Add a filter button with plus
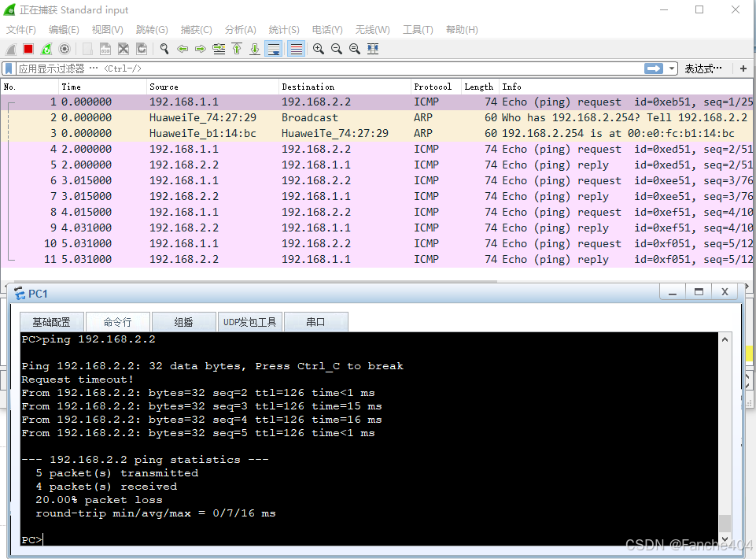756x559 pixels. [x=743, y=68]
